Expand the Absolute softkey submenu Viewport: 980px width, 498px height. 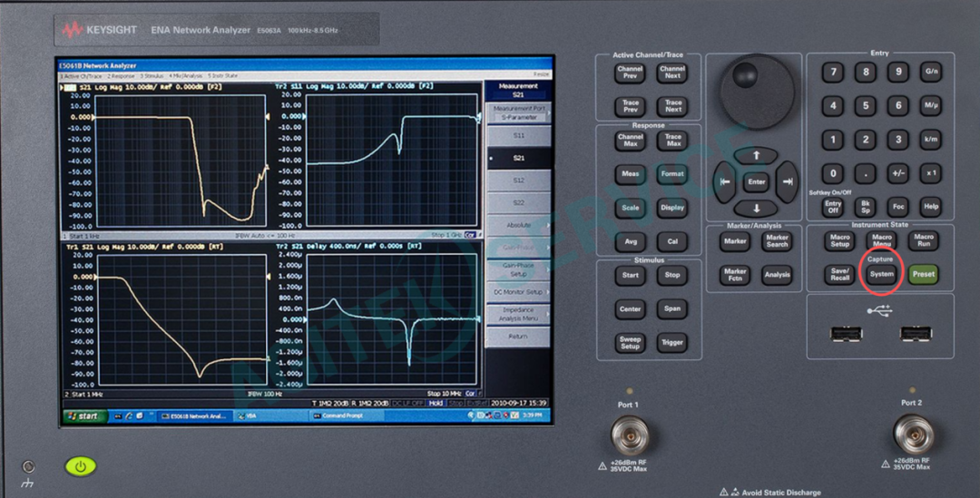click(519, 225)
